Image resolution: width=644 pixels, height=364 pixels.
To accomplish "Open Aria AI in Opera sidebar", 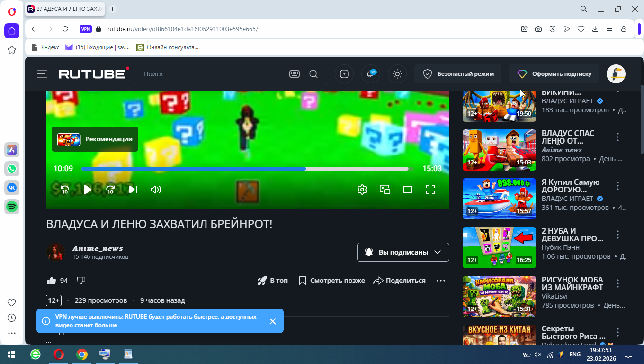I will (12, 150).
